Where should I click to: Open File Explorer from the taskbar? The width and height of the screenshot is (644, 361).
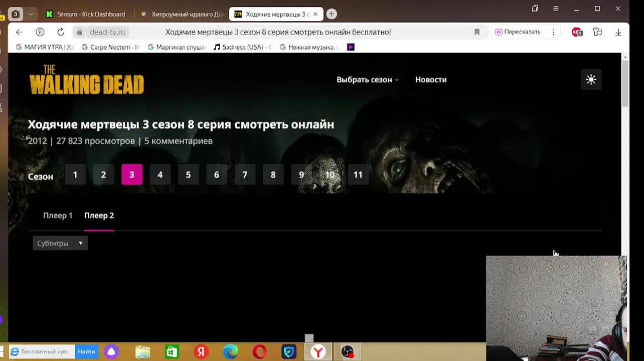(143, 352)
